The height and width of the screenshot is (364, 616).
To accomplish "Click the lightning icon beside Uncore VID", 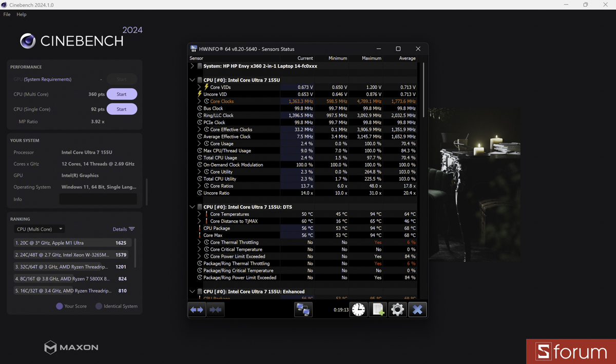I will 200,94.
